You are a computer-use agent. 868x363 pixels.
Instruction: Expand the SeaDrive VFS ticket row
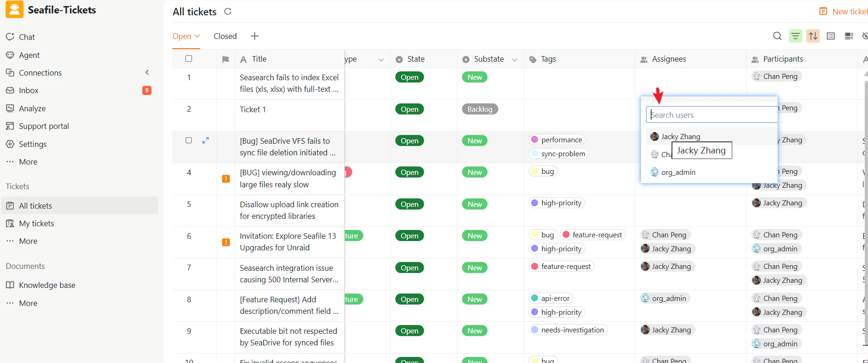point(206,140)
